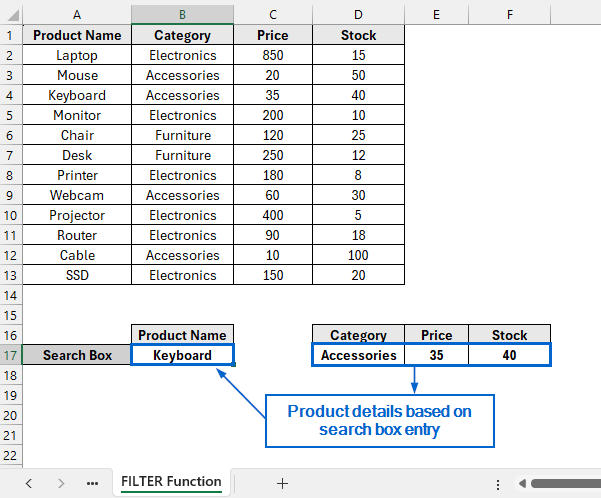Click the Product Name header cell in A1

point(77,35)
